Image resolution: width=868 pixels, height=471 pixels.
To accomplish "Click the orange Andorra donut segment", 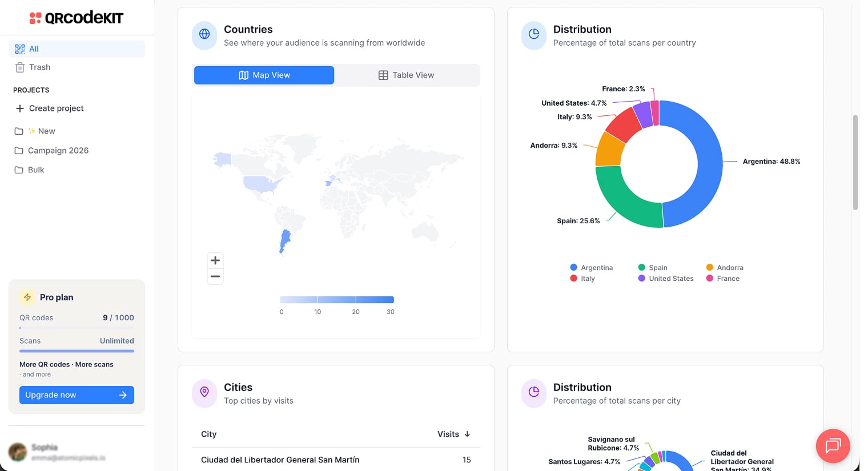I will (609, 150).
